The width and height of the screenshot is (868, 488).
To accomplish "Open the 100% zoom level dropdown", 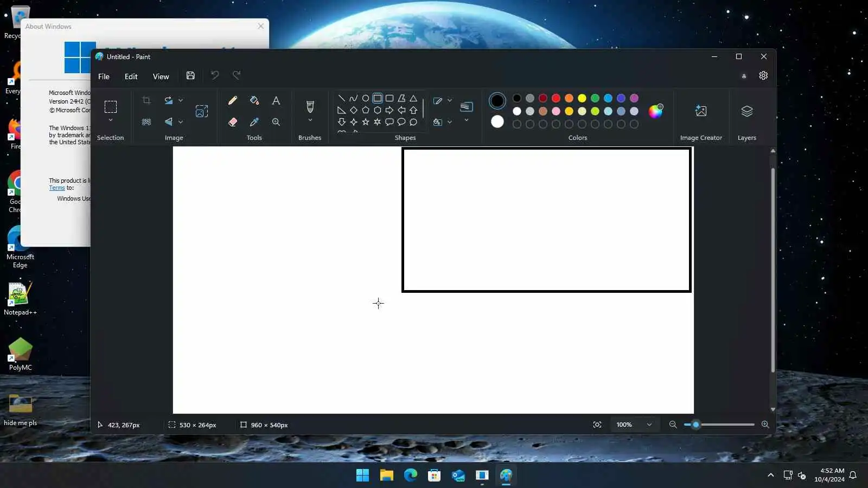I will (x=634, y=425).
